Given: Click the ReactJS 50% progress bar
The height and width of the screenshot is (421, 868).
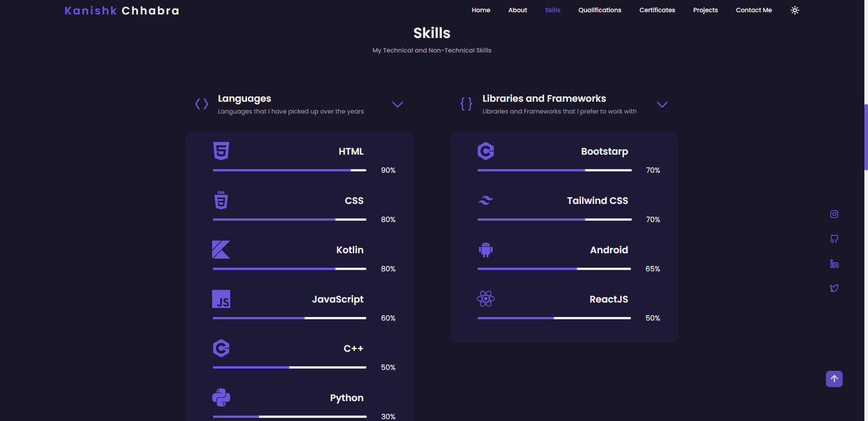Looking at the screenshot, I should (554, 318).
